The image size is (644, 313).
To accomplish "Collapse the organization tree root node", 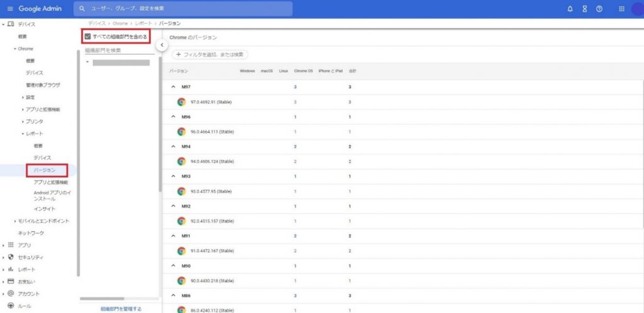I will [x=87, y=62].
